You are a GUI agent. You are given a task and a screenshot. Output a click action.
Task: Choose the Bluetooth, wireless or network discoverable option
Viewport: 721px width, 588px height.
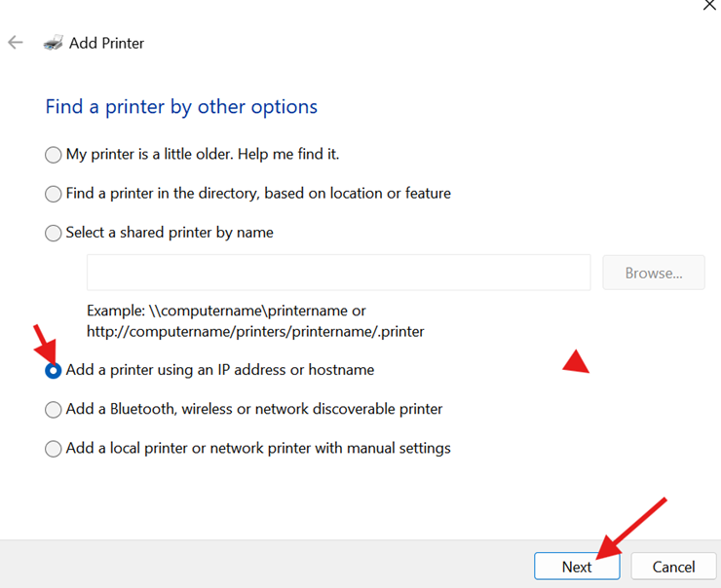click(54, 410)
